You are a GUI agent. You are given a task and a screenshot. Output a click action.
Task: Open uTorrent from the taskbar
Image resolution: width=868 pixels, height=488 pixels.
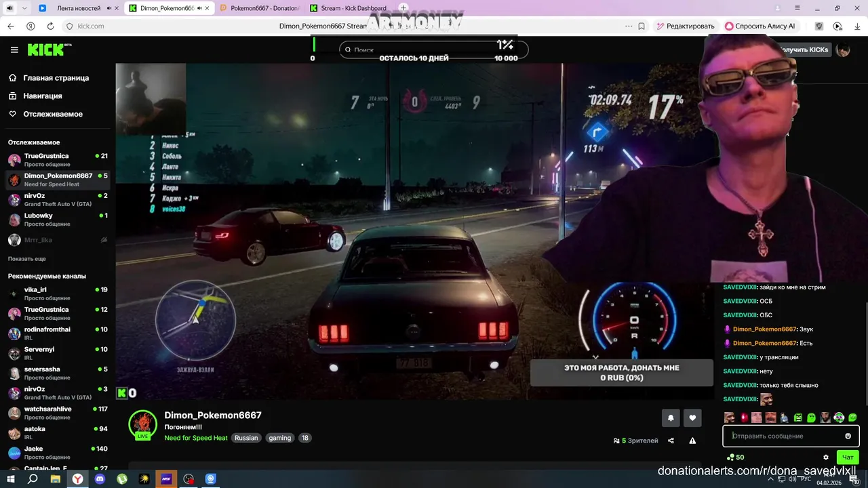(x=122, y=479)
